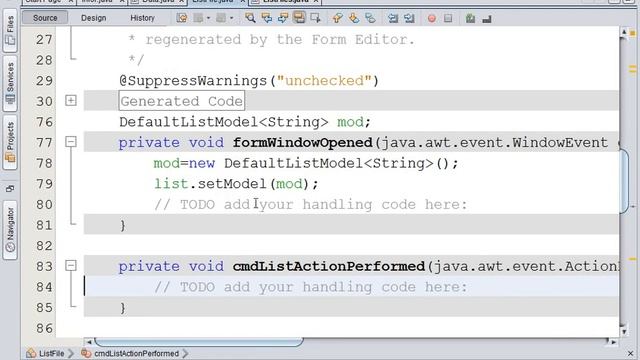
Task: Switch to the Source view
Action: (x=45, y=18)
